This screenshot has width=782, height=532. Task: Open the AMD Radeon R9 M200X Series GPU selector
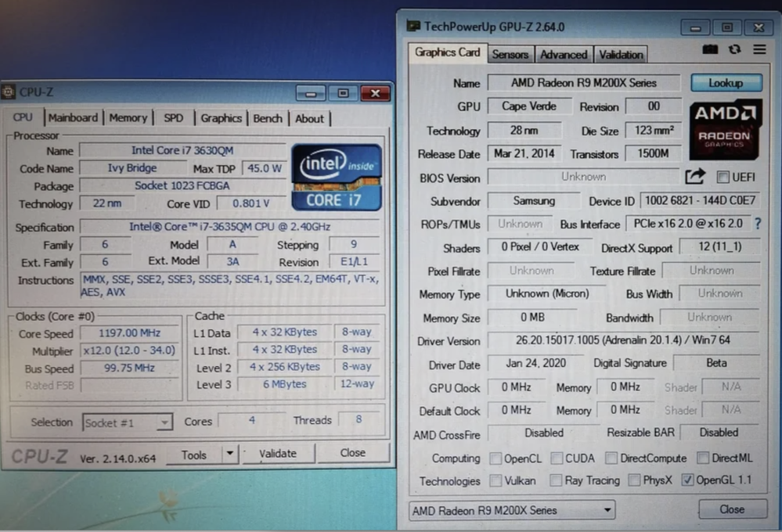click(512, 510)
